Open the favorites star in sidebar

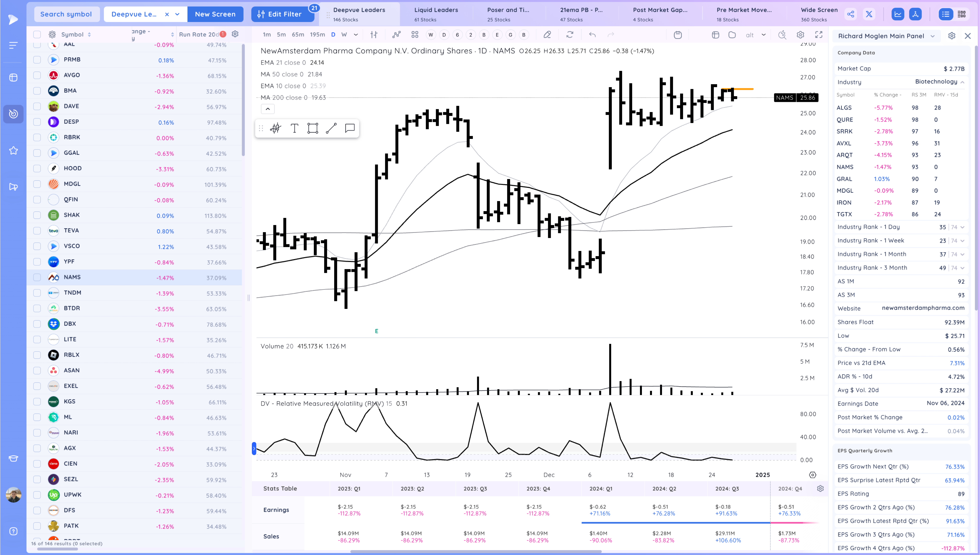(x=13, y=151)
